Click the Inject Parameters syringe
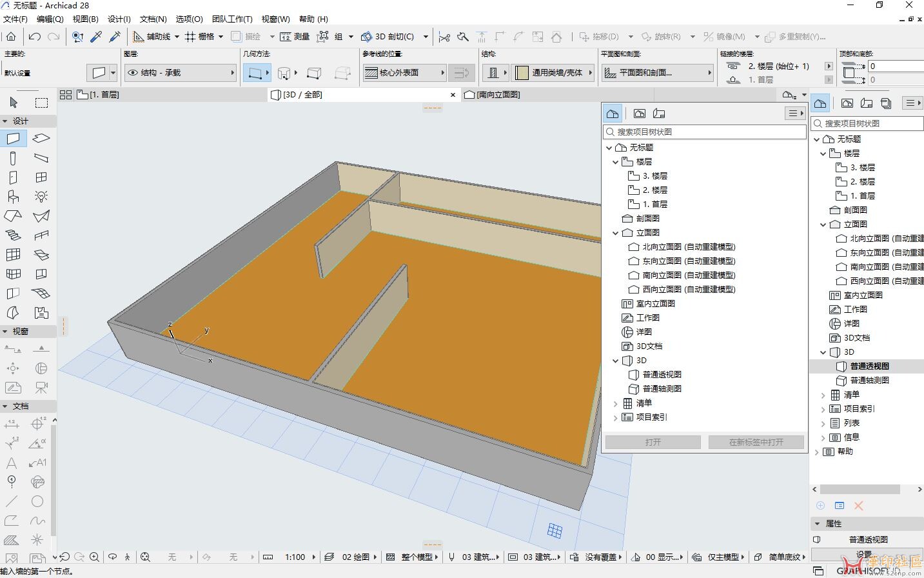The width and height of the screenshot is (924, 578). (115, 37)
